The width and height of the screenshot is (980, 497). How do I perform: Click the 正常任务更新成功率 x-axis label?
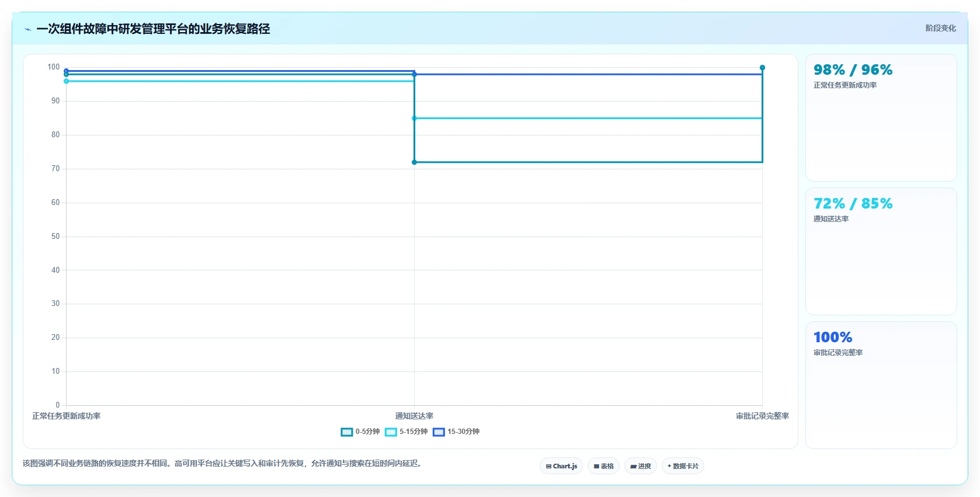[66, 416]
